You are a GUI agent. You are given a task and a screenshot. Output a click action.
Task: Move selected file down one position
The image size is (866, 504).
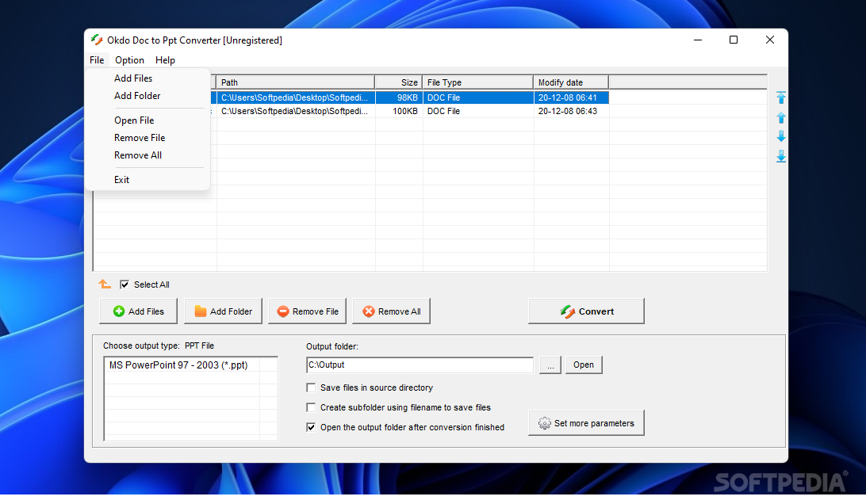click(781, 136)
